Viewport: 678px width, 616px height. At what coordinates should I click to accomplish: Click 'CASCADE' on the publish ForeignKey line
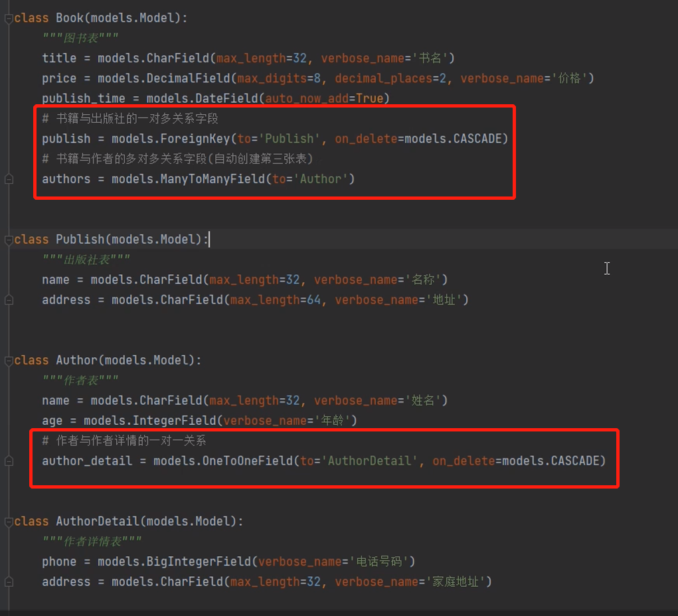(477, 139)
